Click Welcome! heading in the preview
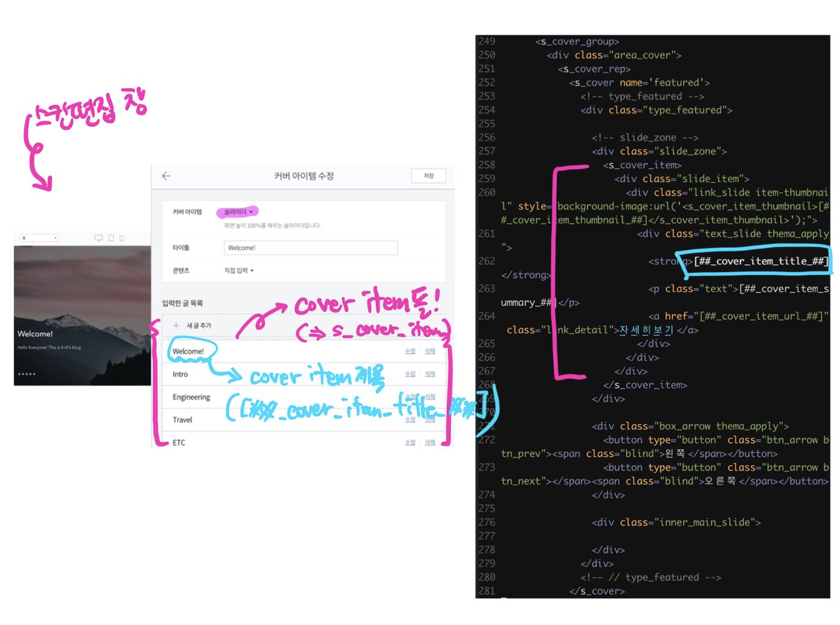The height and width of the screenshot is (625, 840). point(35,334)
